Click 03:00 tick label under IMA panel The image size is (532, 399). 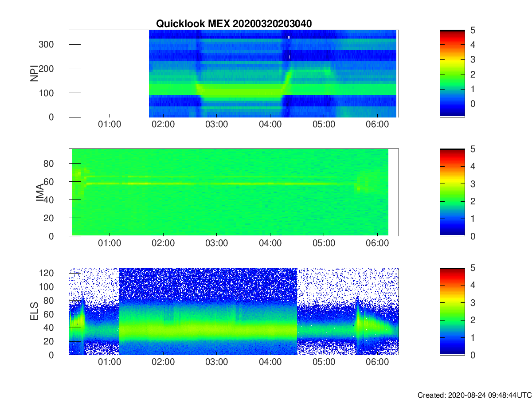pyautogui.click(x=217, y=243)
